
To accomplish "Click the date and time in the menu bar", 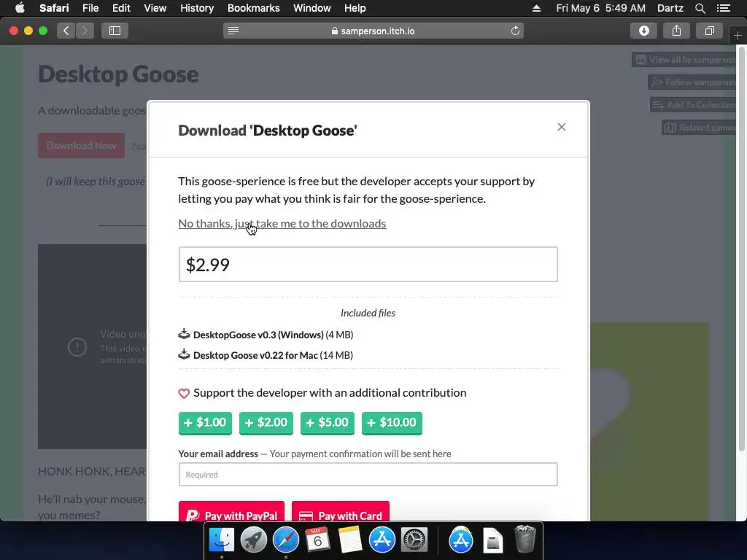I will coord(601,8).
